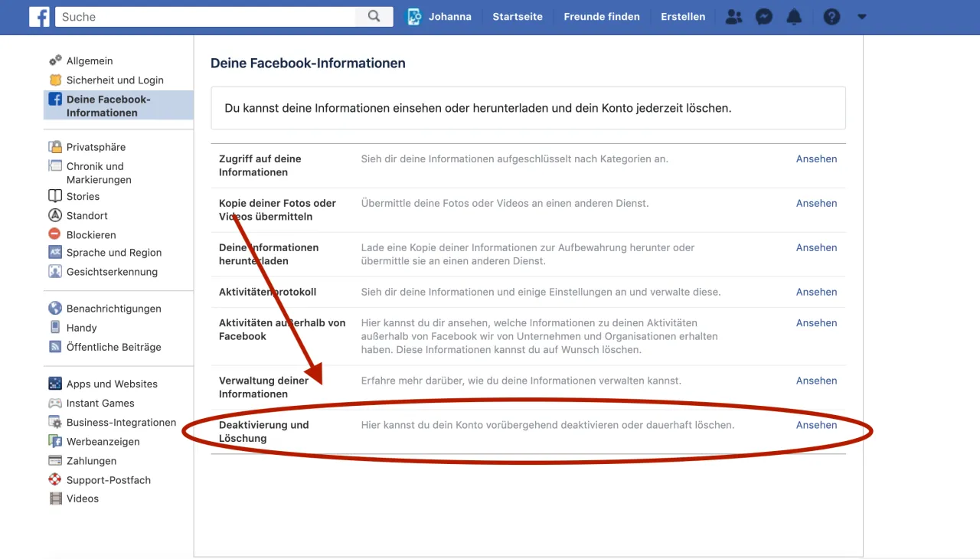
Task: Open the help question mark icon
Action: pyautogui.click(x=831, y=17)
